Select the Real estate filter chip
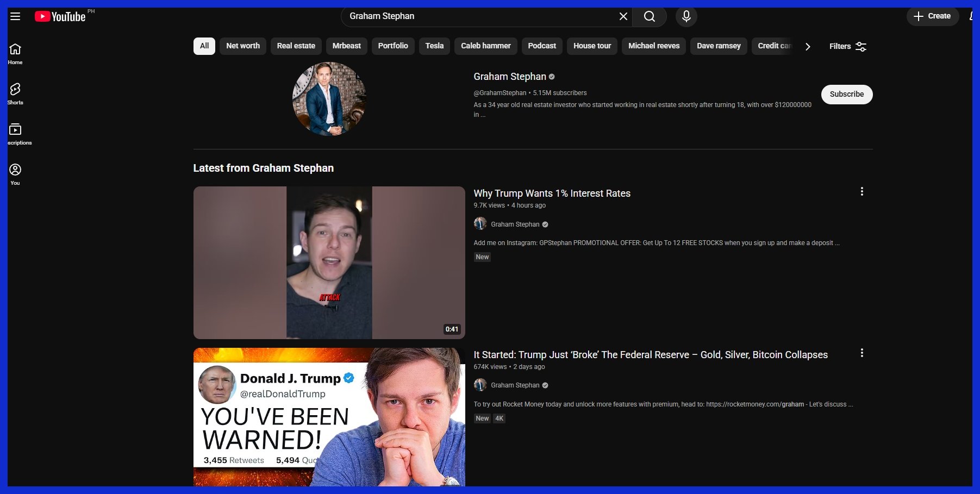 pyautogui.click(x=296, y=46)
